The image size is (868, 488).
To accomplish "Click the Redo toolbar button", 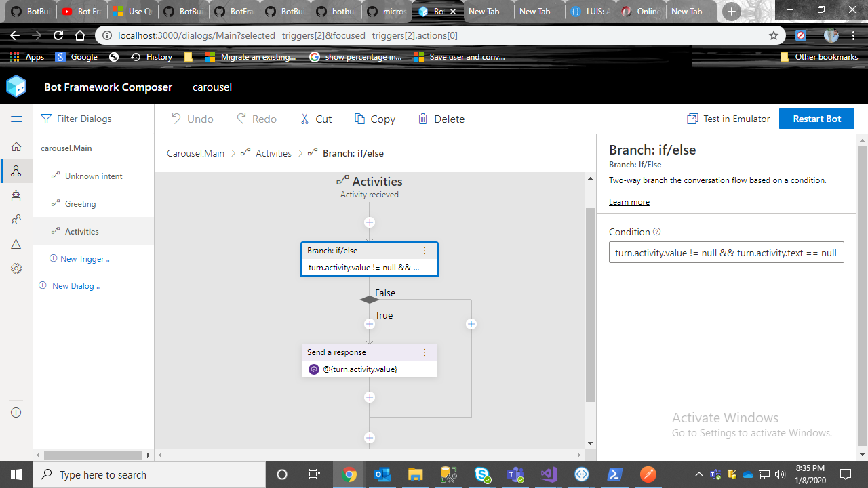I will coord(256,119).
